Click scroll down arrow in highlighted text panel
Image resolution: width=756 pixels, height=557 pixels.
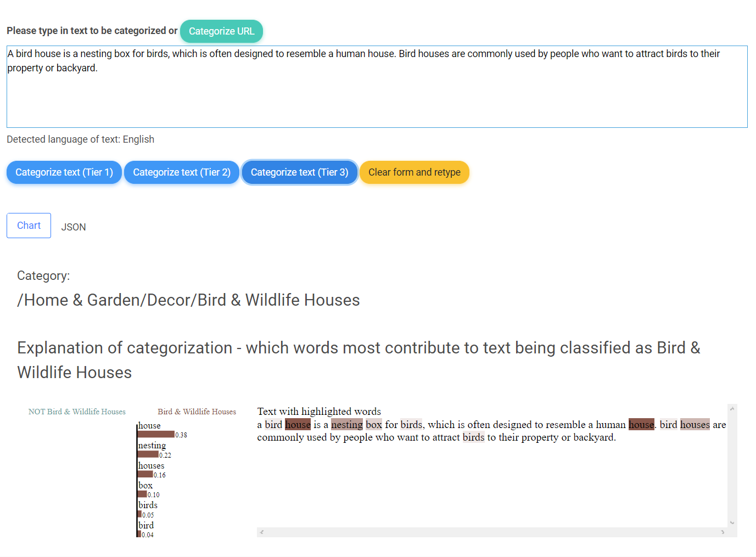[732, 523]
